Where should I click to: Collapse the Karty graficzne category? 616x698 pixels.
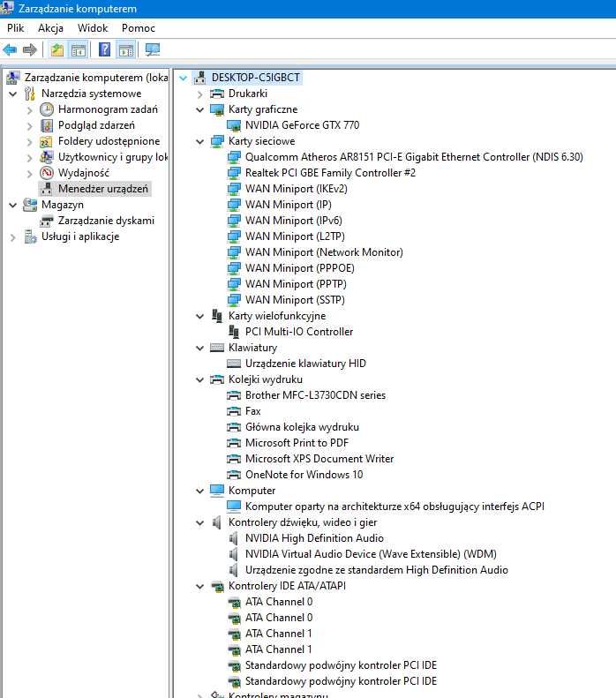(x=199, y=109)
